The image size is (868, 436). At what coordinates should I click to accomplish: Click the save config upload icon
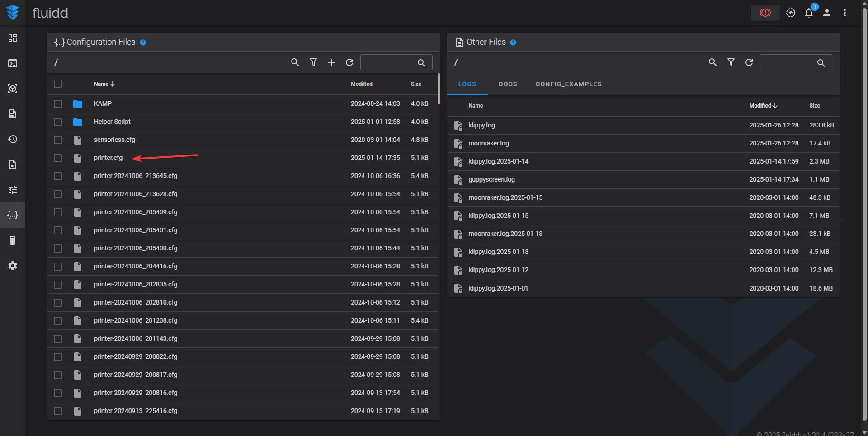[x=791, y=13]
